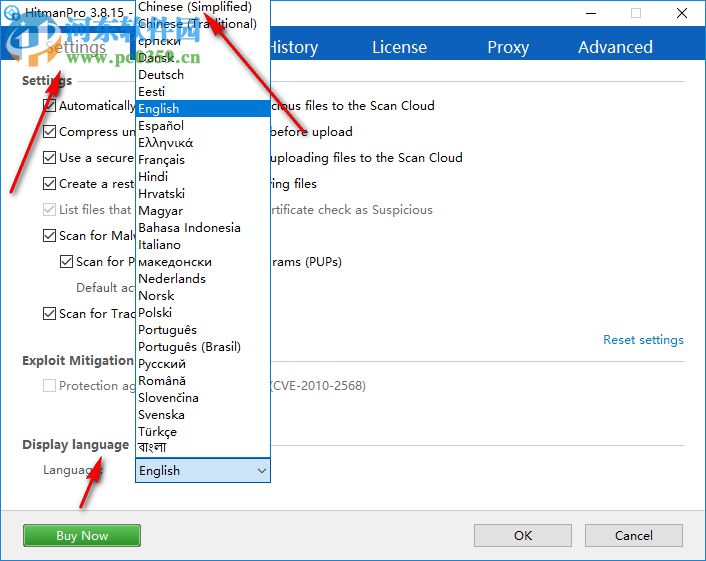
Task: Select Türkçe in the list
Action: coord(203,431)
